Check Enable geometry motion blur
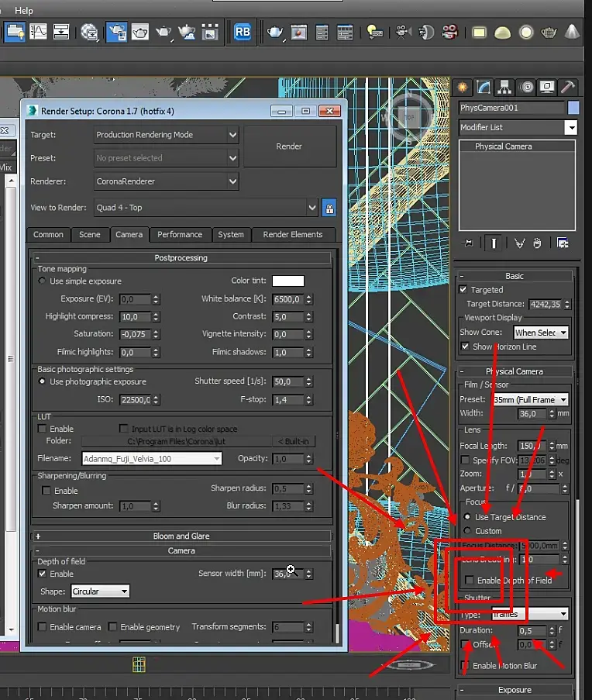The height and width of the screenshot is (700, 592). (x=113, y=627)
